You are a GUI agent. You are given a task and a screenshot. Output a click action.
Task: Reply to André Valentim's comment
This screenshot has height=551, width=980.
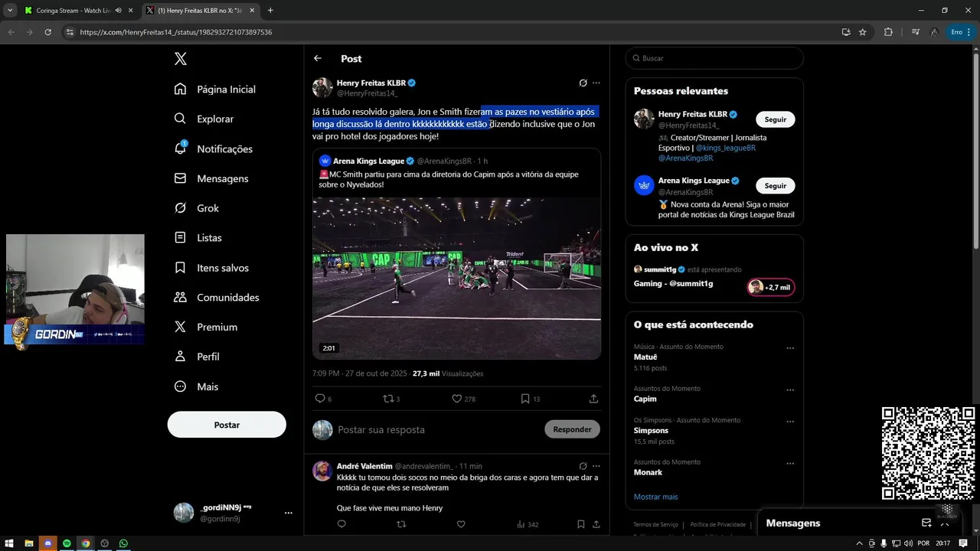[x=341, y=524]
